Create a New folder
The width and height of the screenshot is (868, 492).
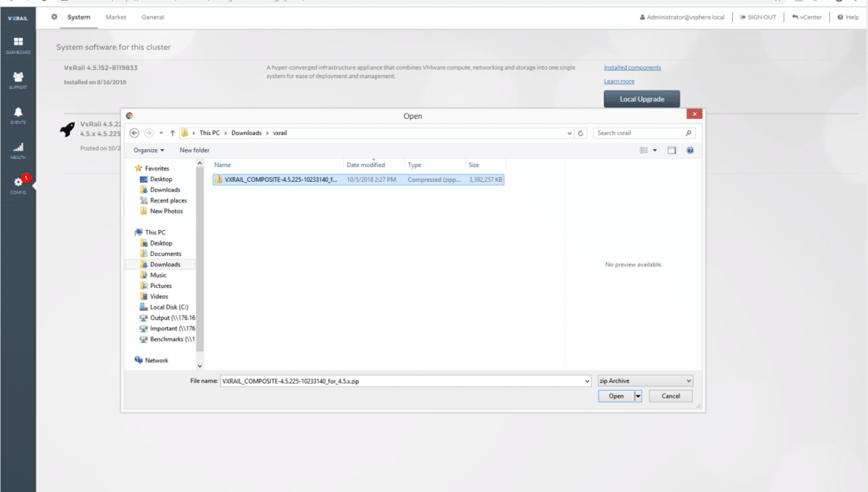194,150
